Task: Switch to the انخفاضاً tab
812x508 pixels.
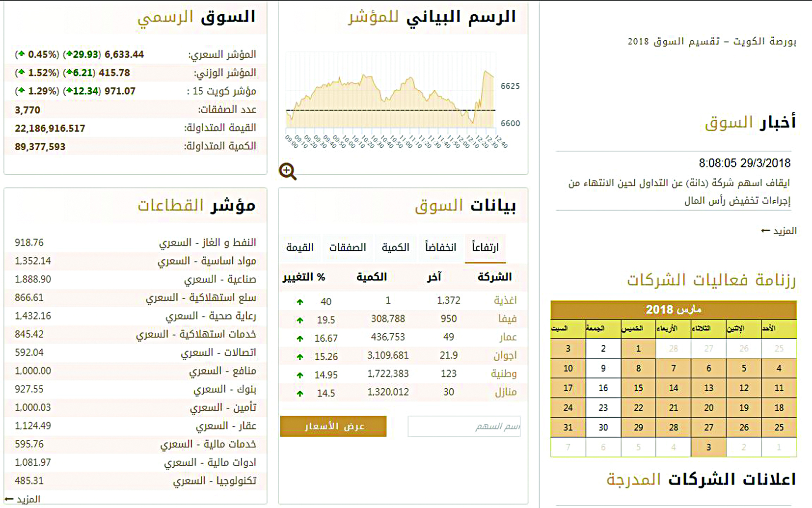Action: [x=440, y=248]
